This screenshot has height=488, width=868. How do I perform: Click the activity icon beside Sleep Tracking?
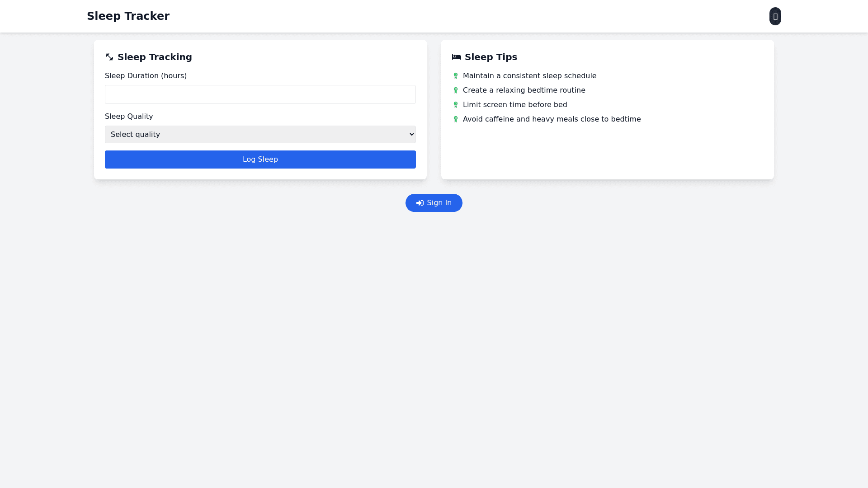[x=109, y=57]
